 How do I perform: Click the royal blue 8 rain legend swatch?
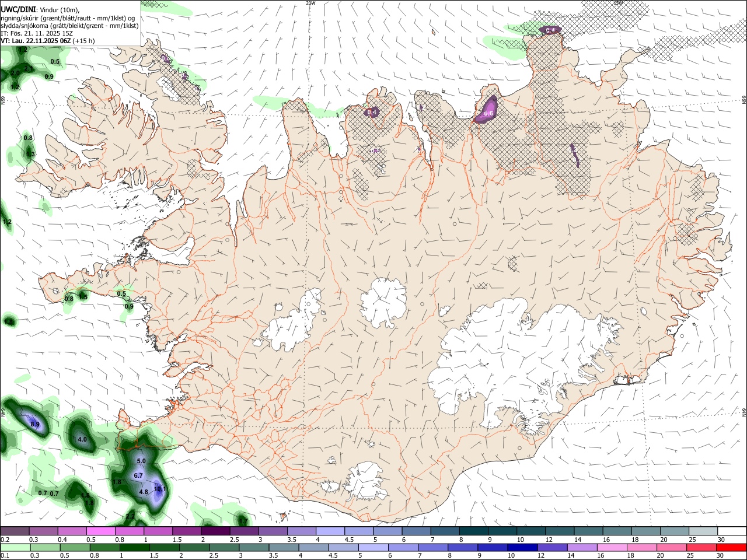coord(463,548)
